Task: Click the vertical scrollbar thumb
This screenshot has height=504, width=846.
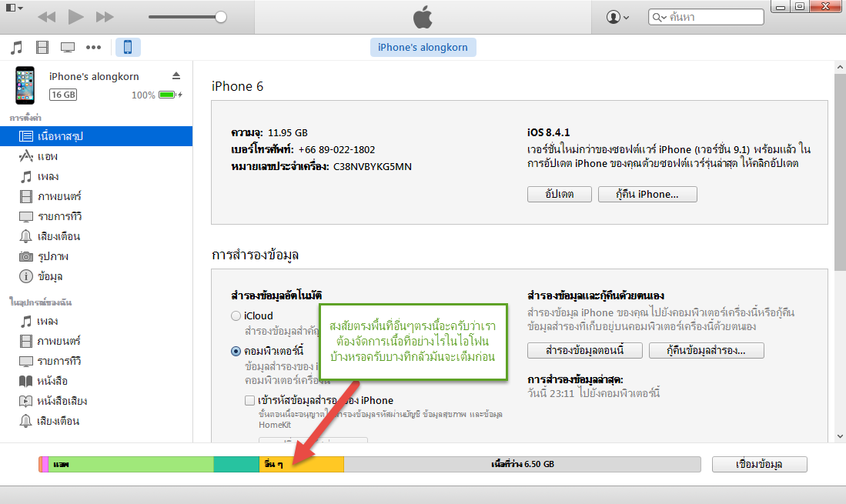Action: (x=840, y=172)
